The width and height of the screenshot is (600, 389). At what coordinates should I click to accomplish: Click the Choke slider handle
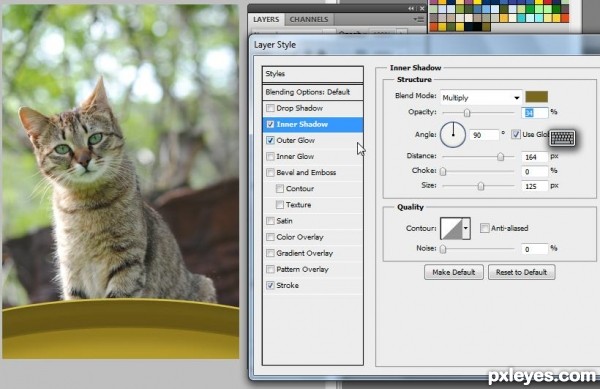[x=443, y=171]
